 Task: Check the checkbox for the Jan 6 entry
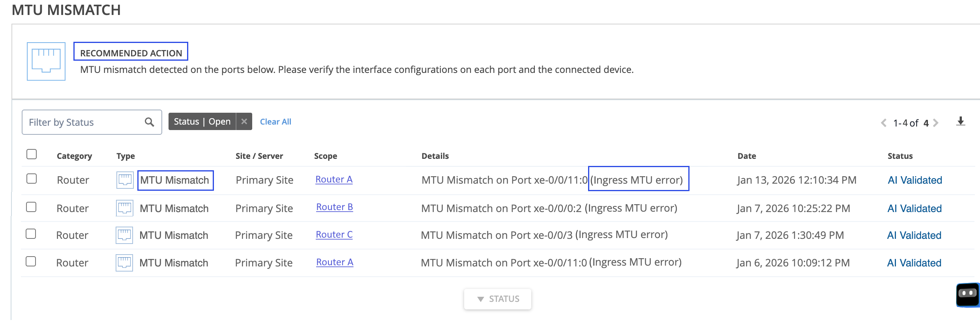click(x=31, y=261)
